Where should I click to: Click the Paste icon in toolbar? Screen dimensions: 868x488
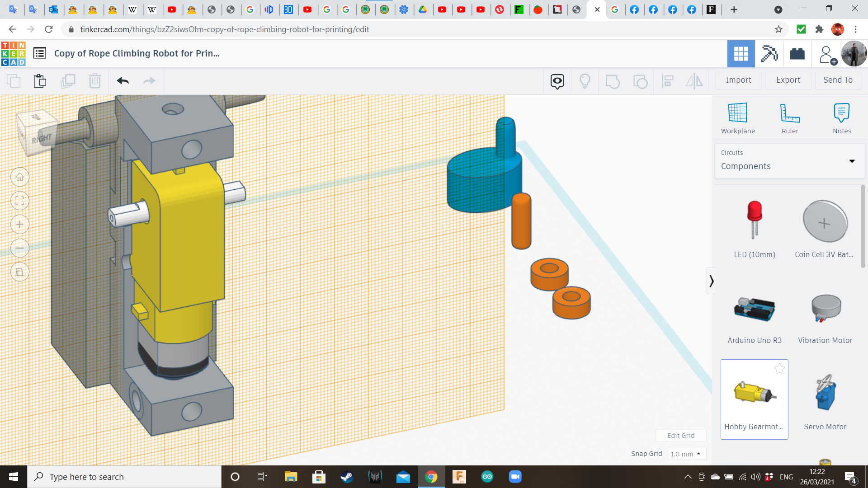(x=40, y=81)
